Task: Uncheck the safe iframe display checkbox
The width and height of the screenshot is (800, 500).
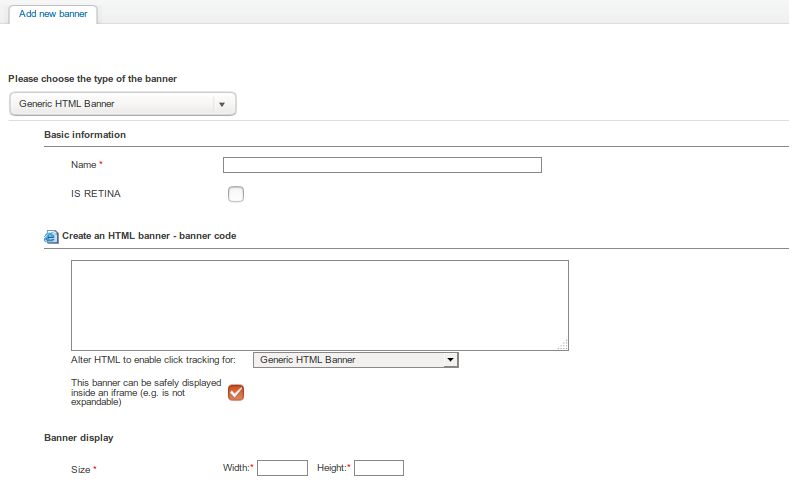Action: click(x=236, y=392)
